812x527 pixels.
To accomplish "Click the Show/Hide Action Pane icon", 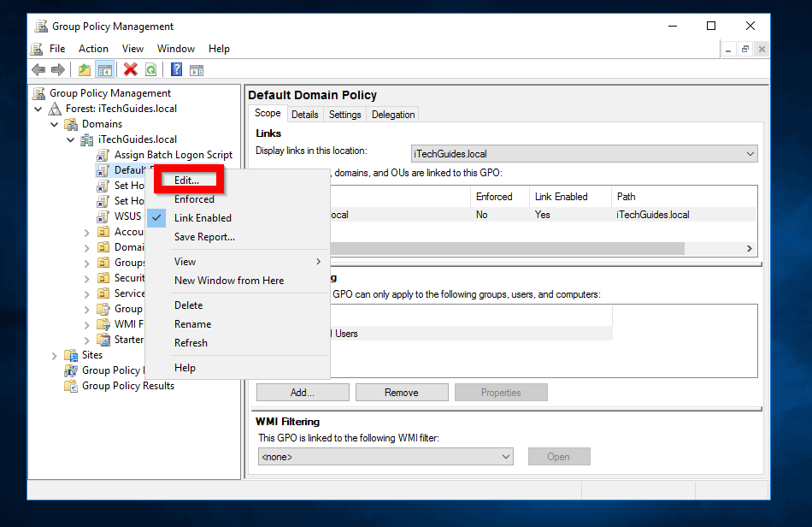I will [197, 70].
